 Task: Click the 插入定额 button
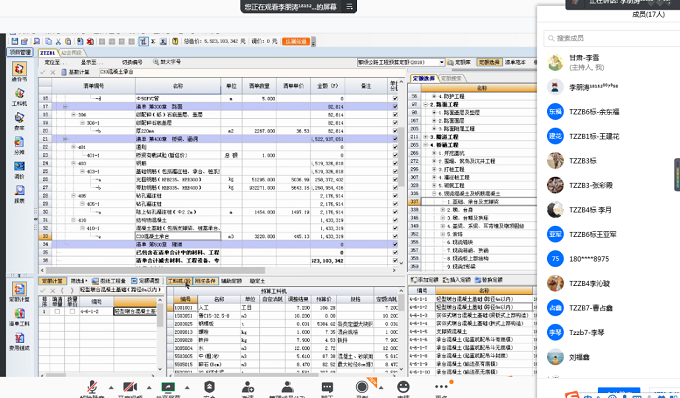click(x=456, y=280)
